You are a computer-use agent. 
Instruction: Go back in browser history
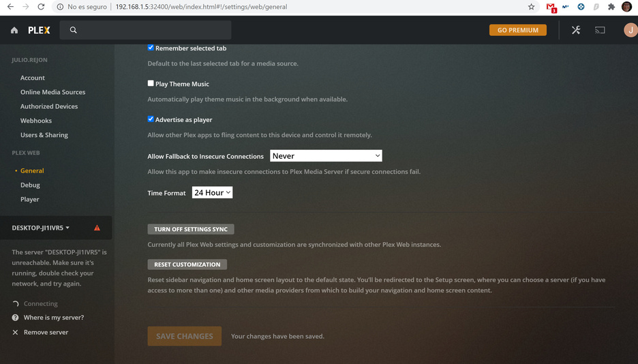[11, 7]
